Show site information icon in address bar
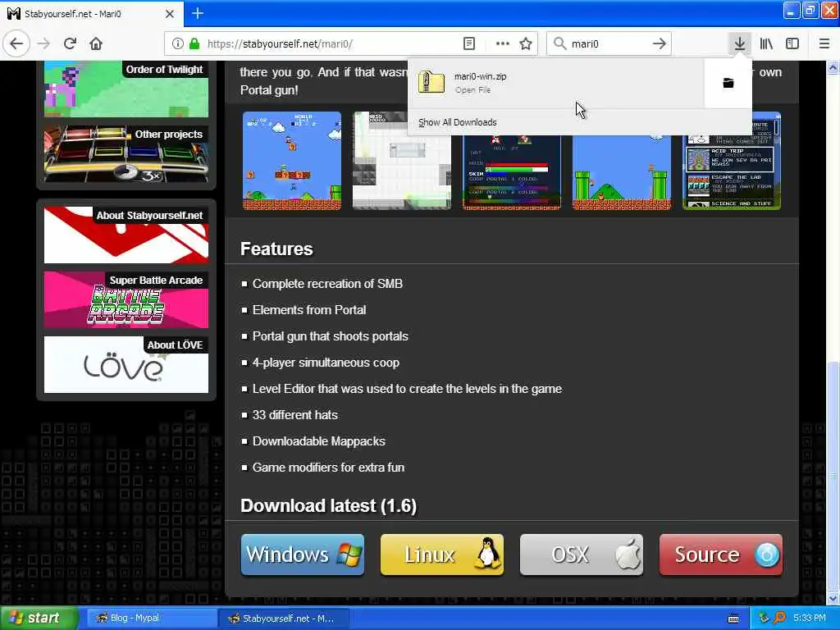 [x=177, y=44]
